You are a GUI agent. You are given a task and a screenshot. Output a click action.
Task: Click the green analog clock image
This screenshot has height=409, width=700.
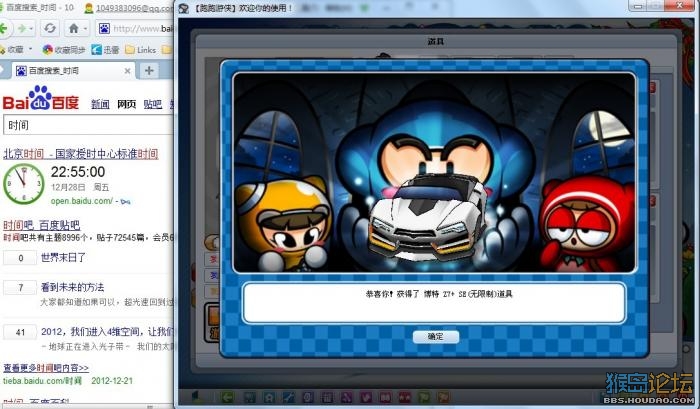(x=24, y=184)
